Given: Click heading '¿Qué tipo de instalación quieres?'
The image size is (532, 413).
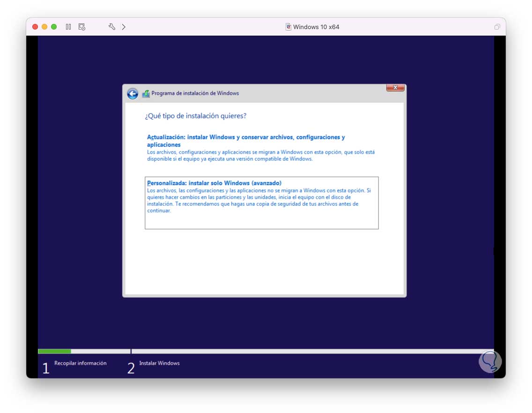Looking at the screenshot, I should coord(196,116).
